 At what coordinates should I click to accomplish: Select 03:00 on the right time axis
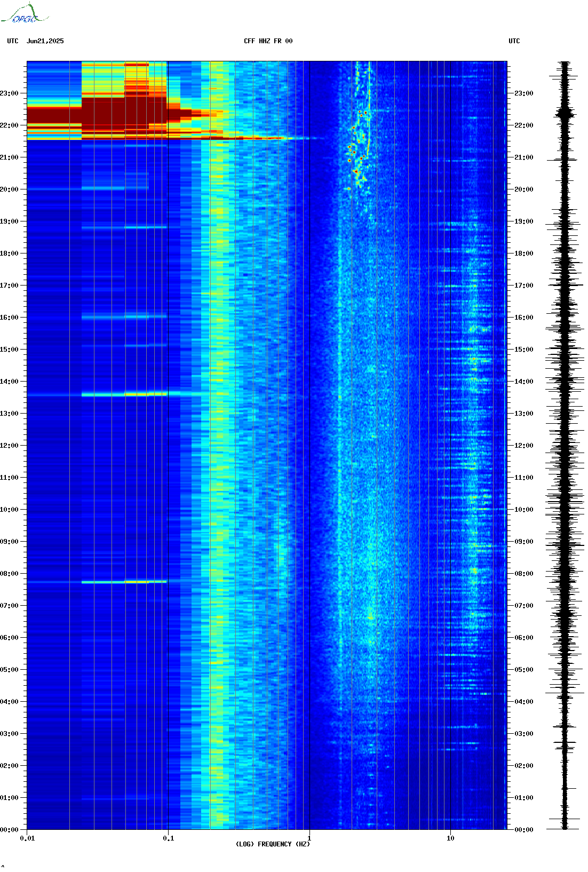click(x=523, y=734)
